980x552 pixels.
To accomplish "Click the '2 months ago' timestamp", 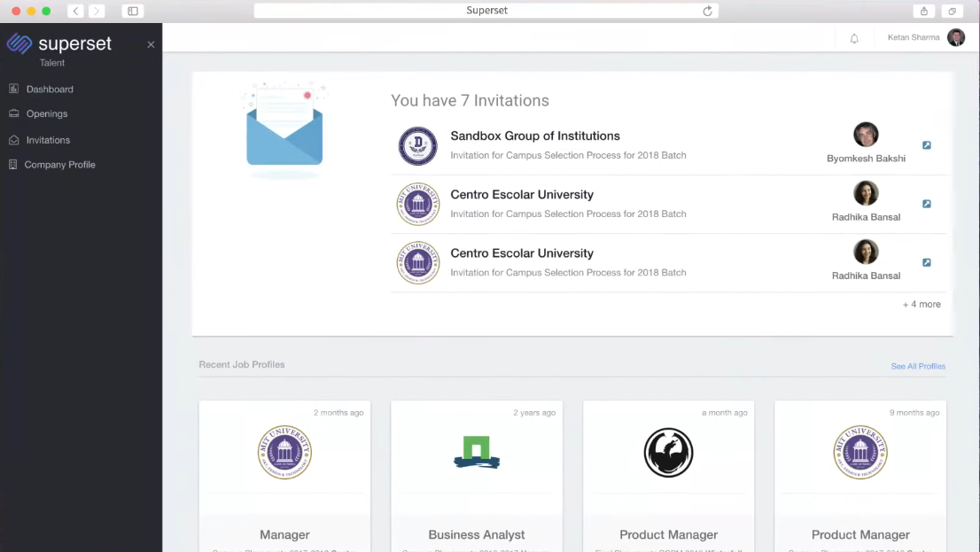I will click(x=338, y=413).
